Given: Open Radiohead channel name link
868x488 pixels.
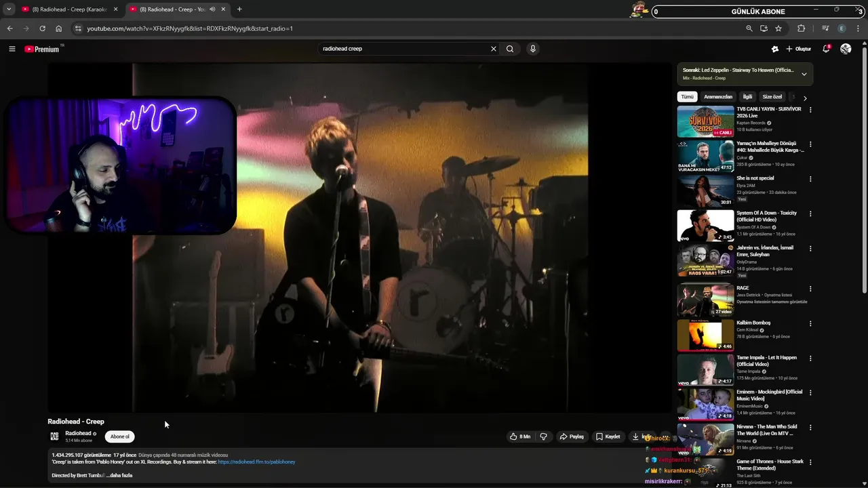Looking at the screenshot, I should pyautogui.click(x=78, y=433).
